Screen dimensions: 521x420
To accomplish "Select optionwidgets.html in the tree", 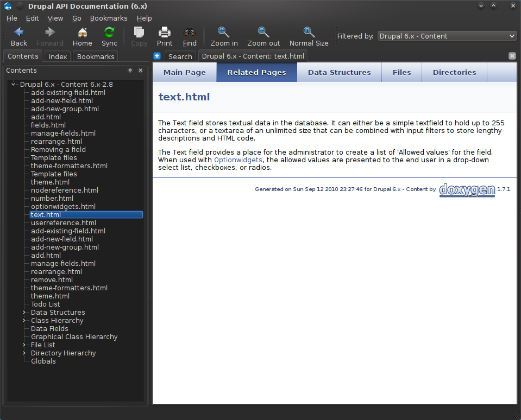I will (x=63, y=206).
